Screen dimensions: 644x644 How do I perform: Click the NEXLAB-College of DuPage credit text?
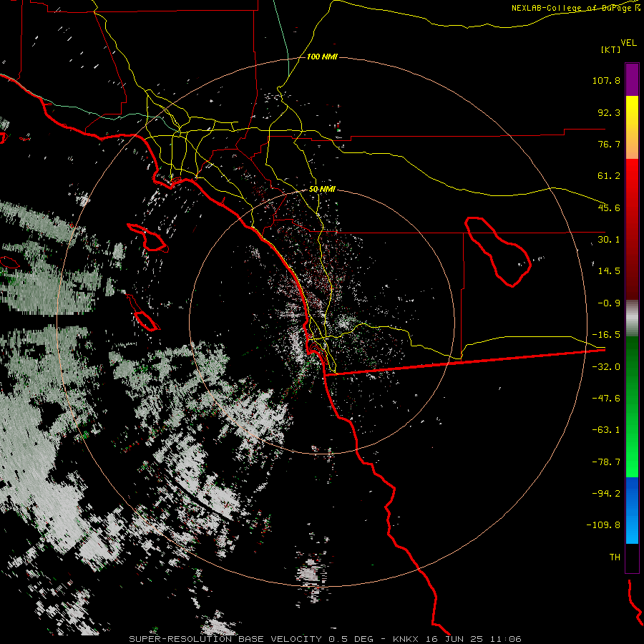click(x=575, y=8)
